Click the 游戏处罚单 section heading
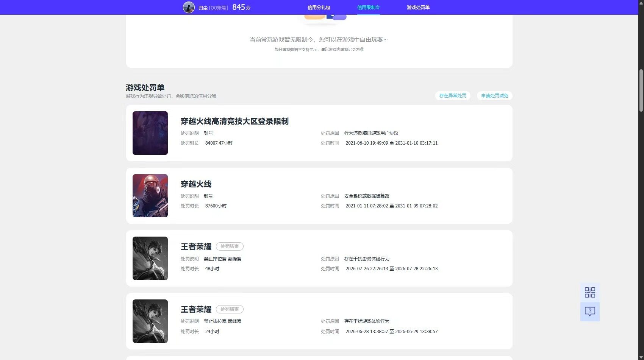 point(145,87)
